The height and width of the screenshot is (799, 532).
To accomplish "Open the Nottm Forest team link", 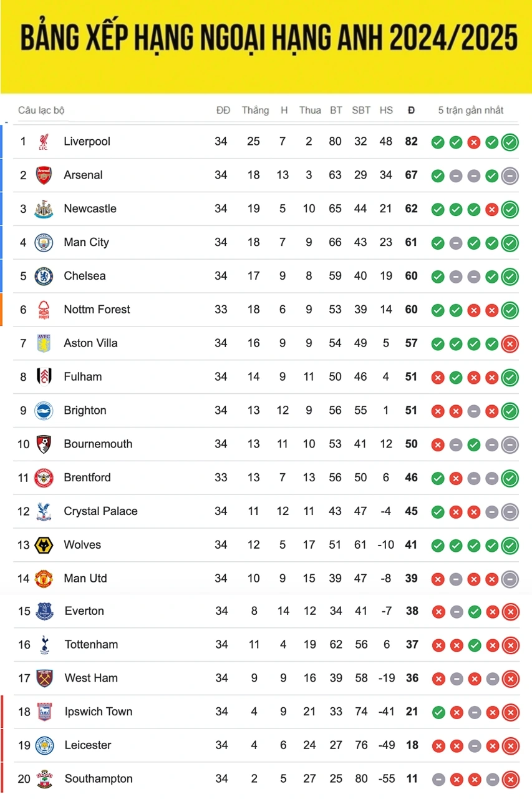I will [x=97, y=310].
